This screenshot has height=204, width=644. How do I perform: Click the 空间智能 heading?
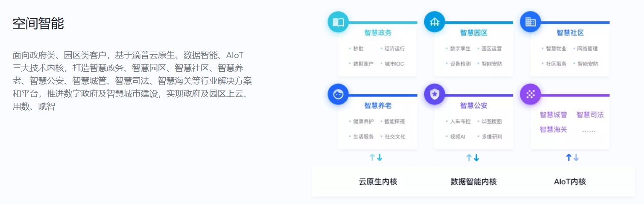coord(38,23)
